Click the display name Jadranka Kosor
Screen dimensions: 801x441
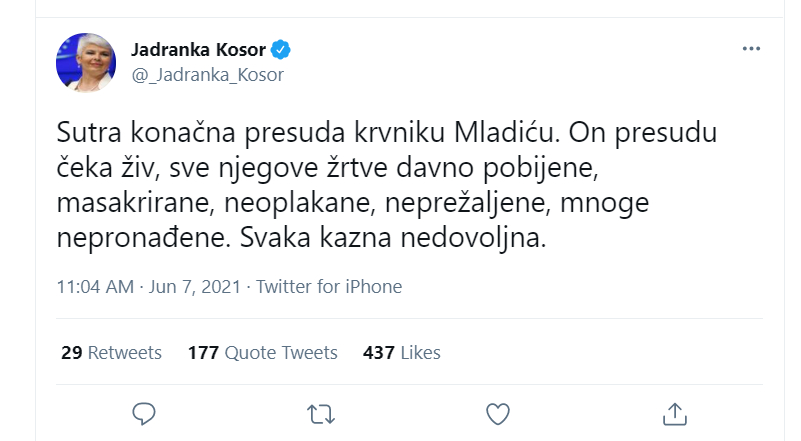196,49
